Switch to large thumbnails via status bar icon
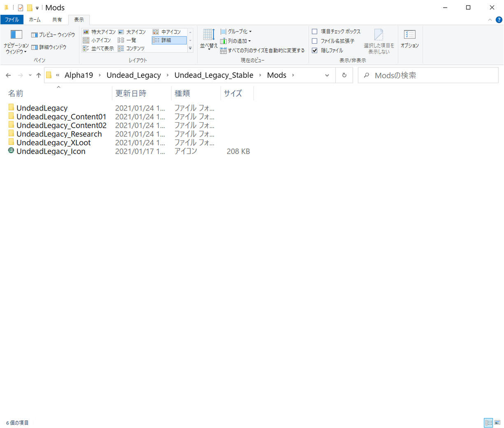 tap(497, 423)
